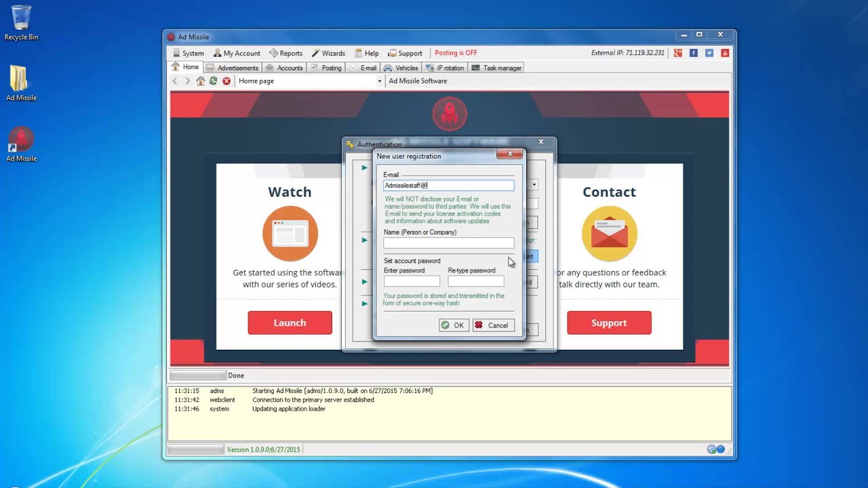868x488 pixels.
Task: Click the red Launch button
Action: coord(290,323)
